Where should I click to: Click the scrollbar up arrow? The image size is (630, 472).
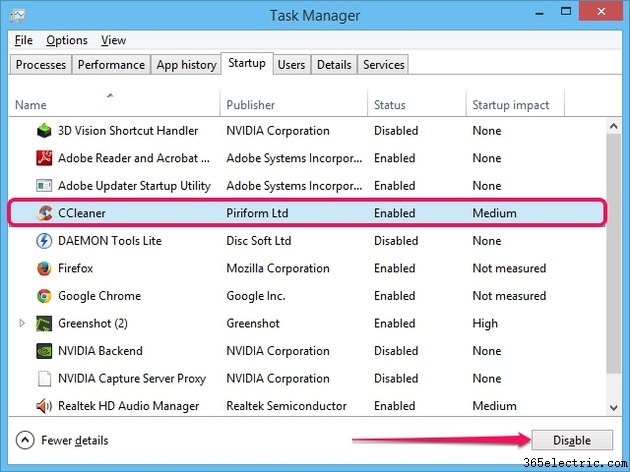[614, 126]
